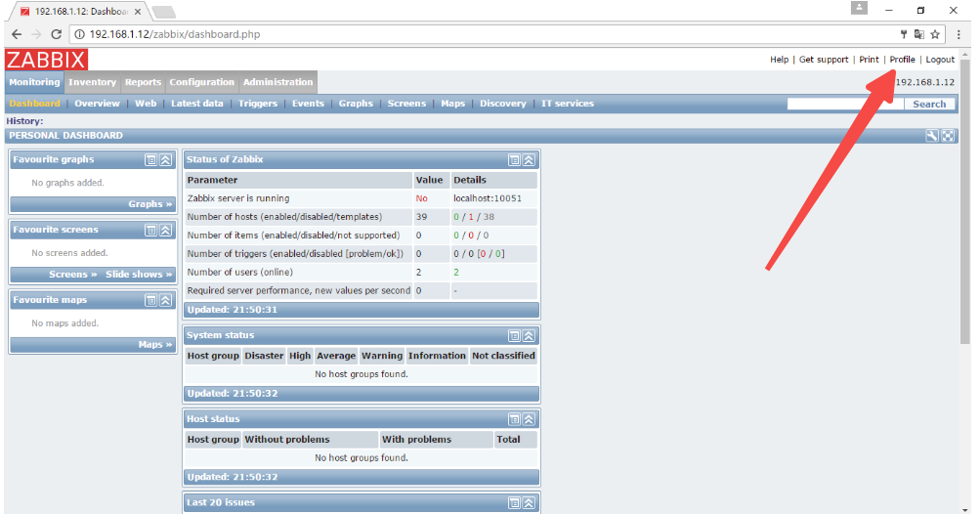Open menu icon of System status widget
The width and height of the screenshot is (980, 514).
coord(514,336)
